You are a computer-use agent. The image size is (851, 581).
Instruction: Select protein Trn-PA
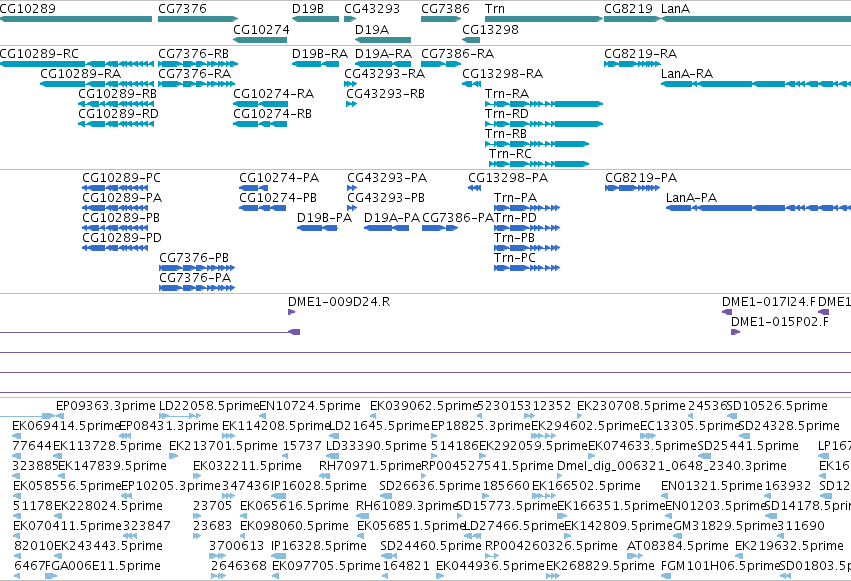point(515,198)
